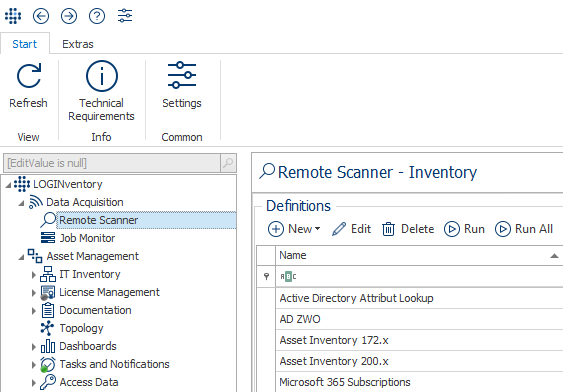Click the LOGINventory logo icon at top left
Image resolution: width=563 pixels, height=392 pixels.
13,16
